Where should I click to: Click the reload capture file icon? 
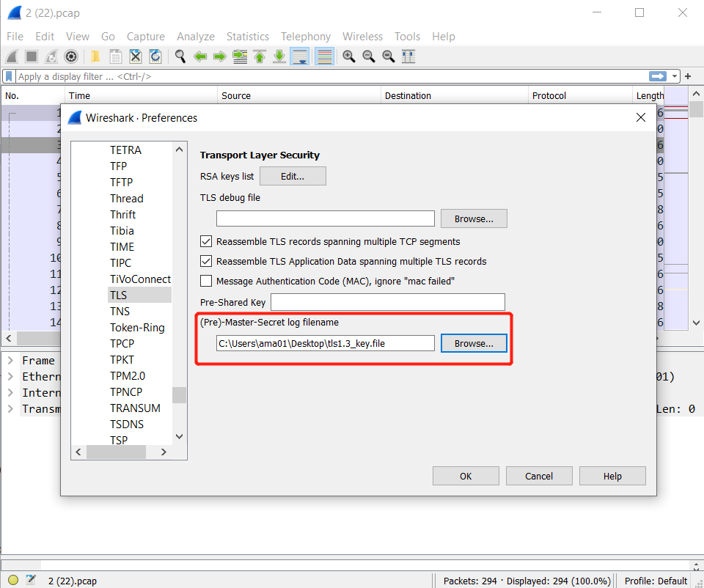pyautogui.click(x=155, y=56)
